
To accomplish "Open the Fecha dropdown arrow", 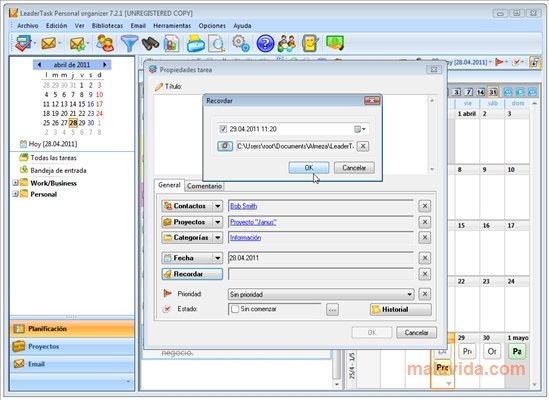I will coord(217,258).
